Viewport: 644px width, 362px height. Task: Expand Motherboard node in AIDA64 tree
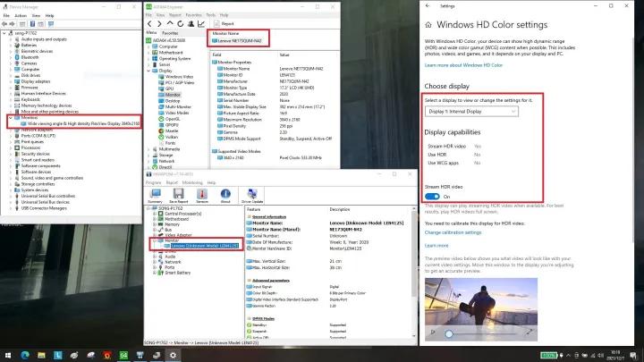149,53
